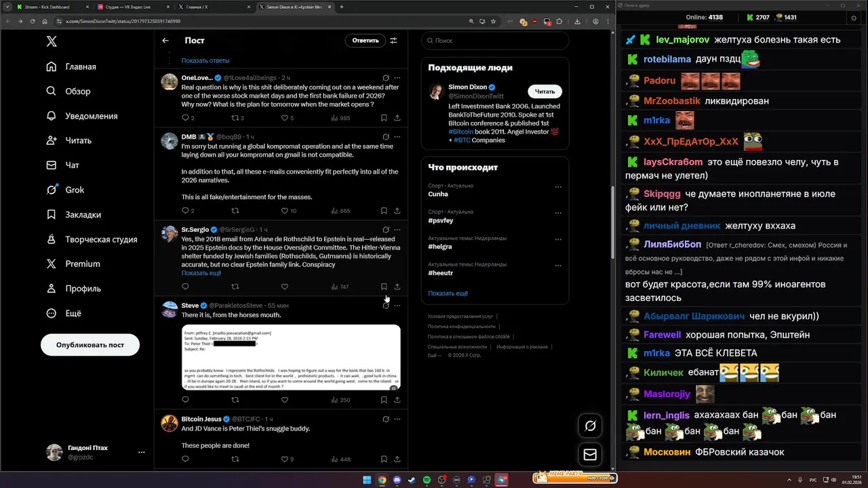Bookmark the OneLove post
The height and width of the screenshot is (488, 868).
point(384,118)
